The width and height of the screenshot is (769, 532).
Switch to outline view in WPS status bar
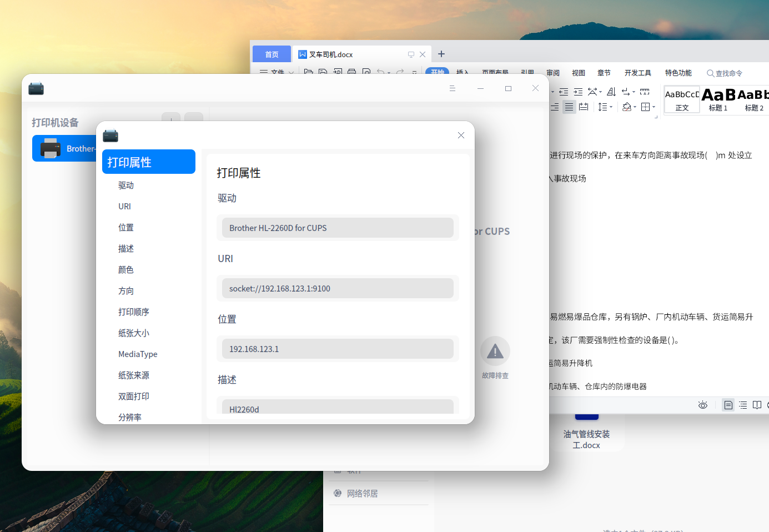pos(743,405)
